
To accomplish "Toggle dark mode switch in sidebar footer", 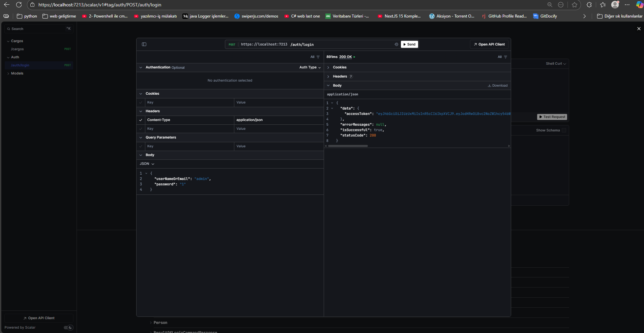I will click(x=68, y=328).
